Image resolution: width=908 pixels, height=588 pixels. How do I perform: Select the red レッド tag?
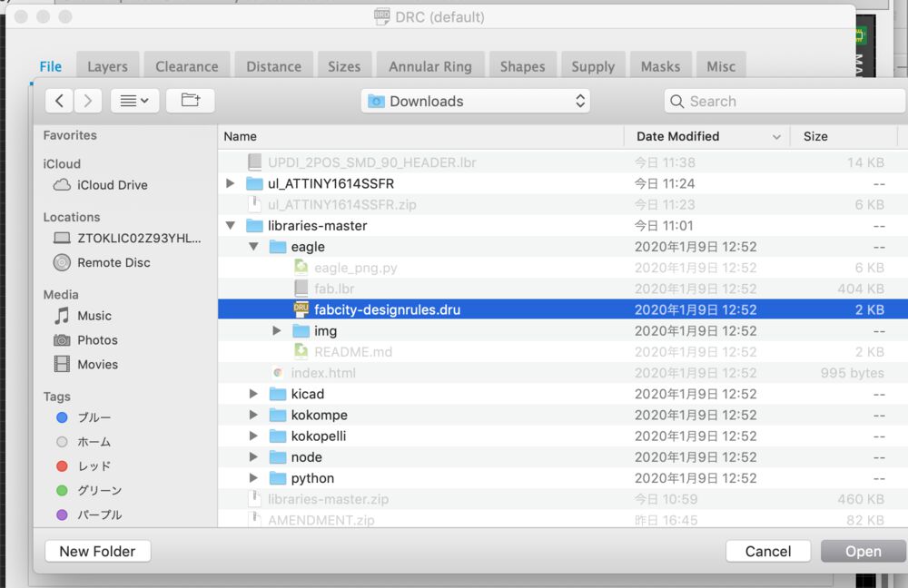pos(84,466)
